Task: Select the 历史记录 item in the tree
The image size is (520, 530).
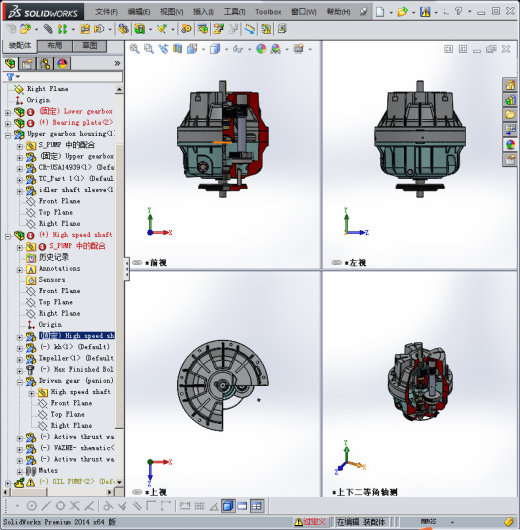Action: pos(54,257)
